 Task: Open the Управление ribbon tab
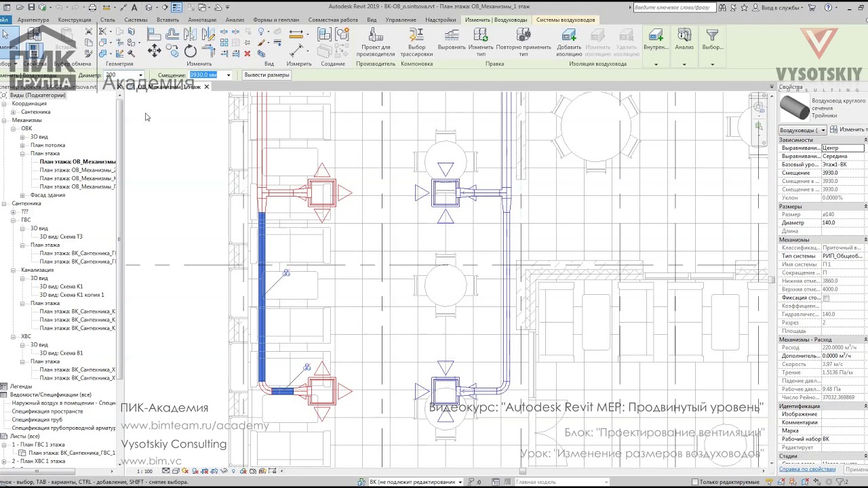point(401,20)
